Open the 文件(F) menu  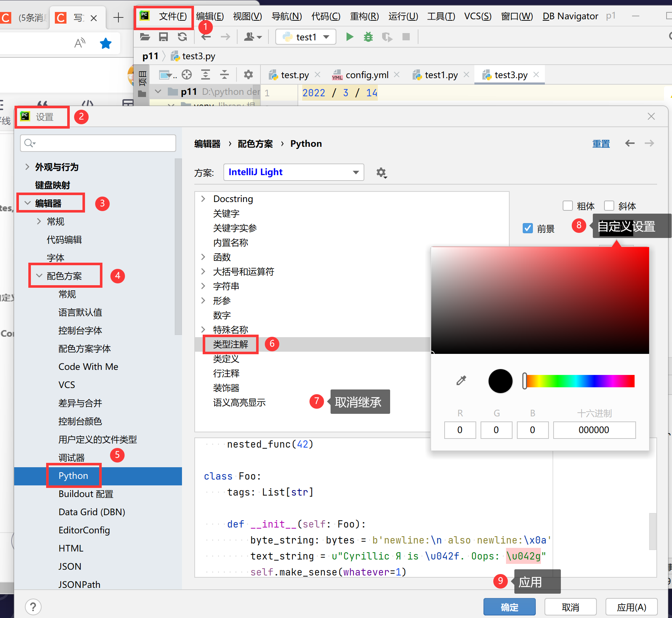click(x=173, y=16)
